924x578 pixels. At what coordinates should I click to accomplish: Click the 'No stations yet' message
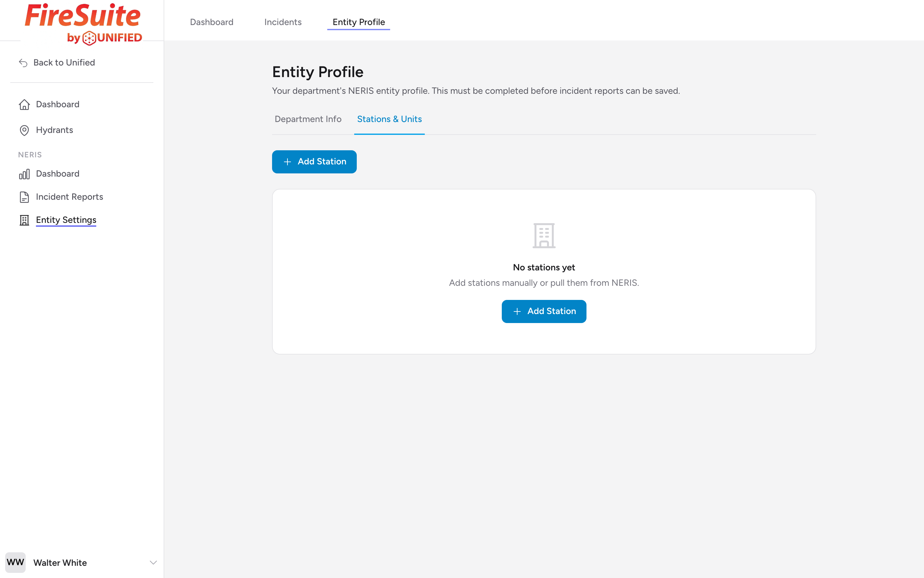pos(544,267)
